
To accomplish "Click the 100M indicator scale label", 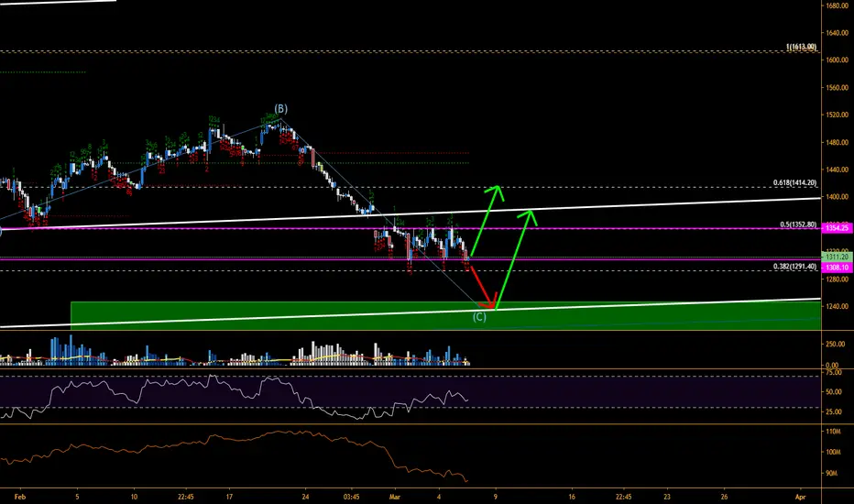I will click(x=833, y=453).
